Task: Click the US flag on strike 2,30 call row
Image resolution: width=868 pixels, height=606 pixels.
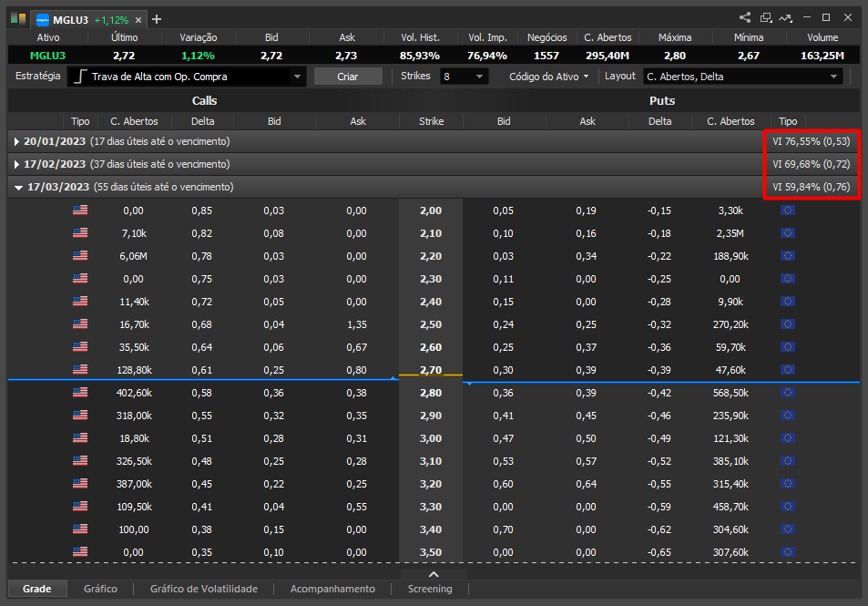Action: [x=80, y=278]
